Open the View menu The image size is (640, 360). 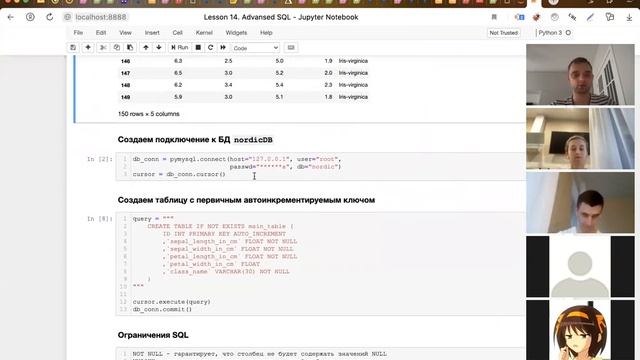coord(125,33)
